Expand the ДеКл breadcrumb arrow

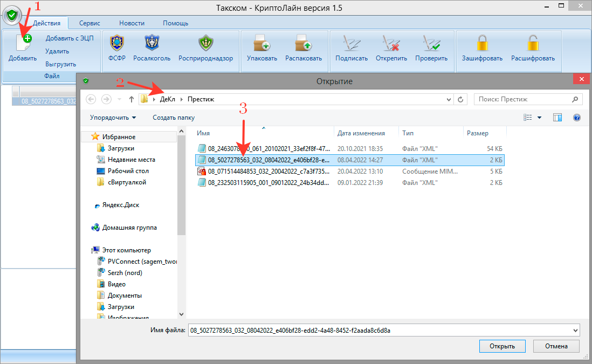pos(182,99)
